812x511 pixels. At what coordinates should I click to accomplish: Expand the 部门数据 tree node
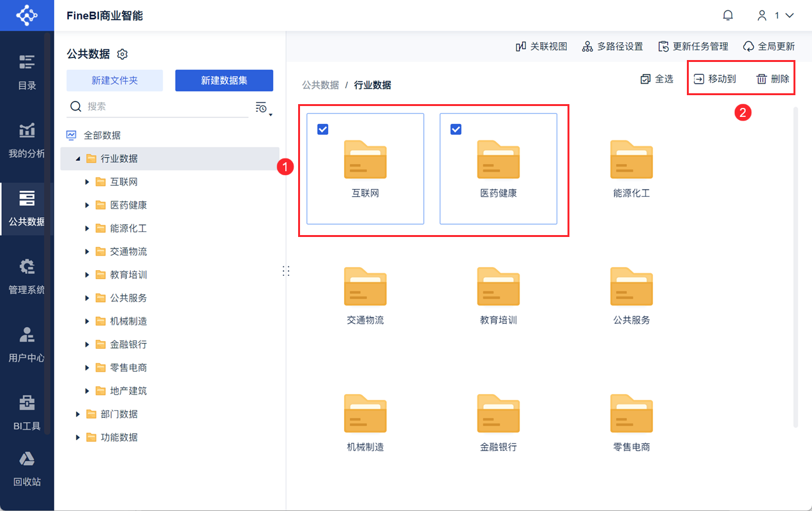click(x=78, y=414)
